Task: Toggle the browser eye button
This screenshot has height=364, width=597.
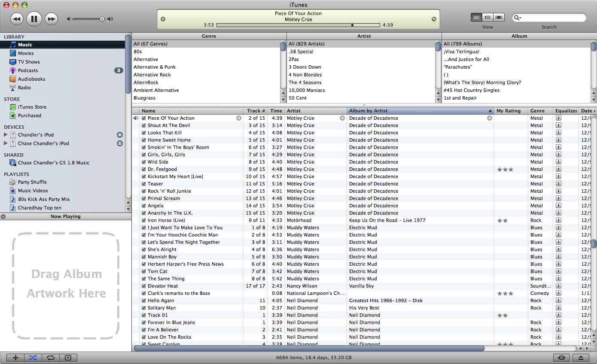Action: tap(561, 358)
